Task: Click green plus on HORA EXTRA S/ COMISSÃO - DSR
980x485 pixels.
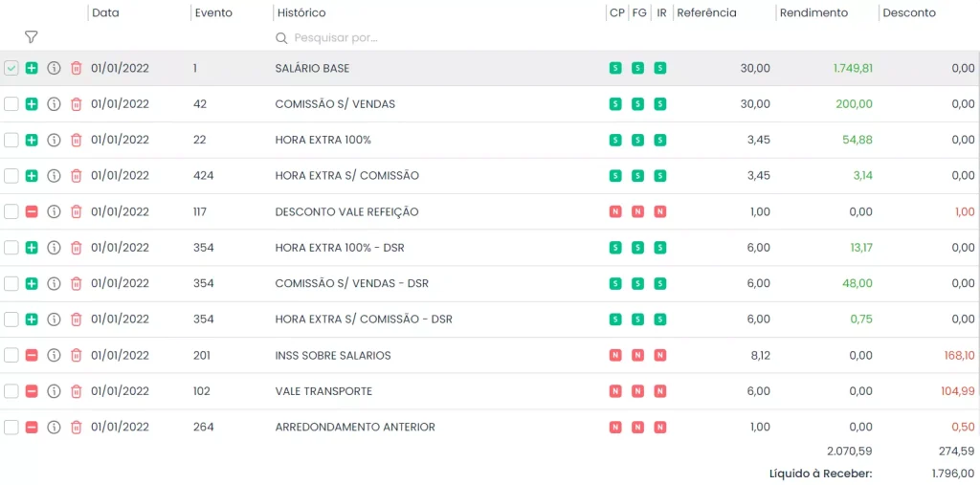Action: 32,320
